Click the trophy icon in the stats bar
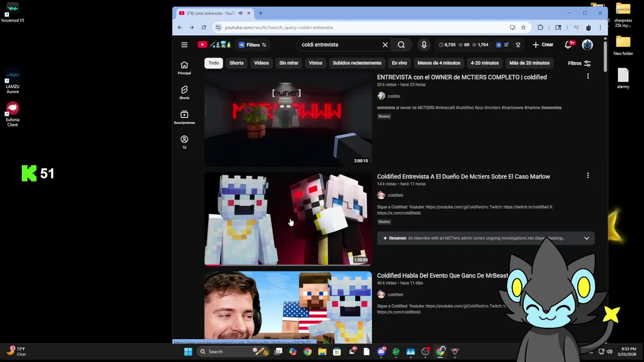 tap(518, 45)
